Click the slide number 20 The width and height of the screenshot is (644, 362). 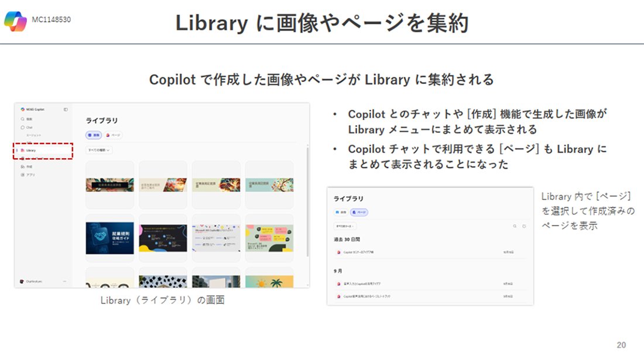tap(621, 345)
